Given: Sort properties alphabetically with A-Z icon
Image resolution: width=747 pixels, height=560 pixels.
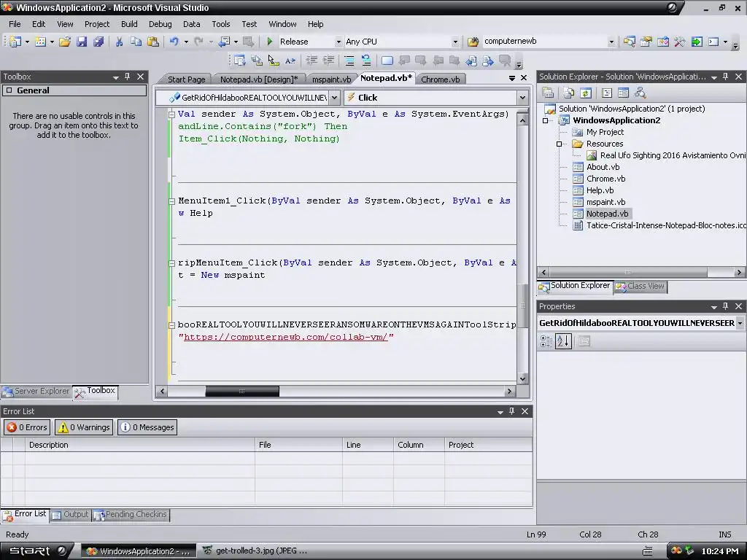Looking at the screenshot, I should click(563, 341).
